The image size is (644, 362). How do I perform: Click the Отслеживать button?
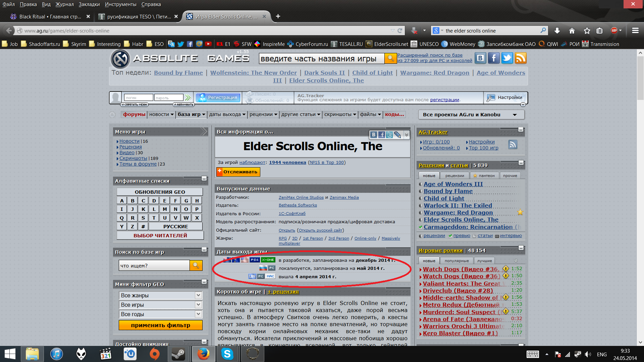(238, 172)
